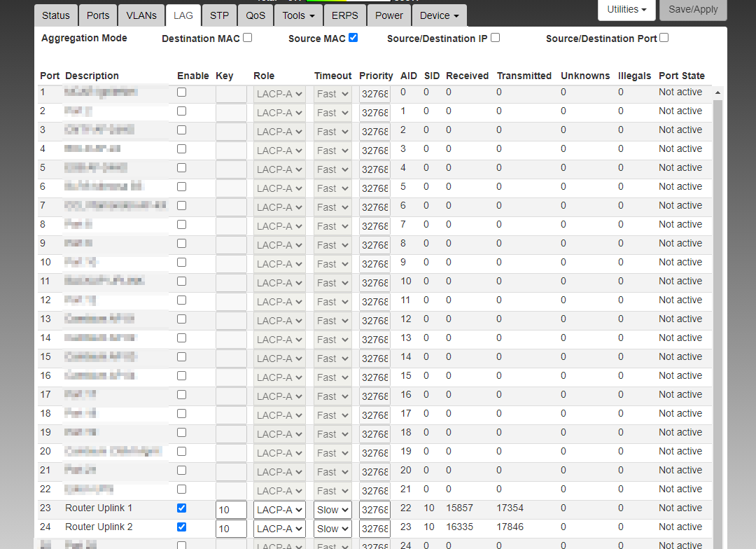Go to the ERPS tab
Viewport: 756px width, 549px height.
344,15
